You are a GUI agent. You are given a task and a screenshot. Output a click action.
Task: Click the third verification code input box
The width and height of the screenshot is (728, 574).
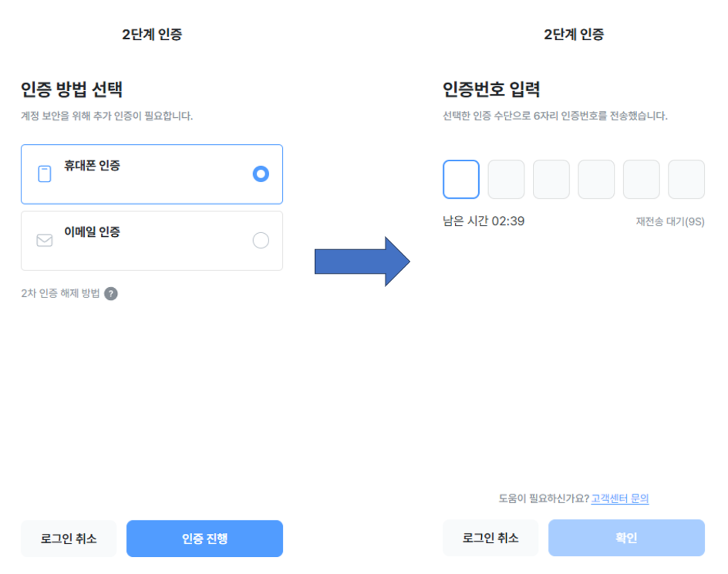(551, 179)
